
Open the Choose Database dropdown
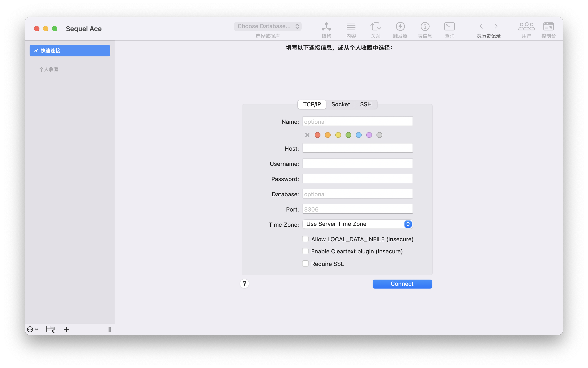point(268,26)
